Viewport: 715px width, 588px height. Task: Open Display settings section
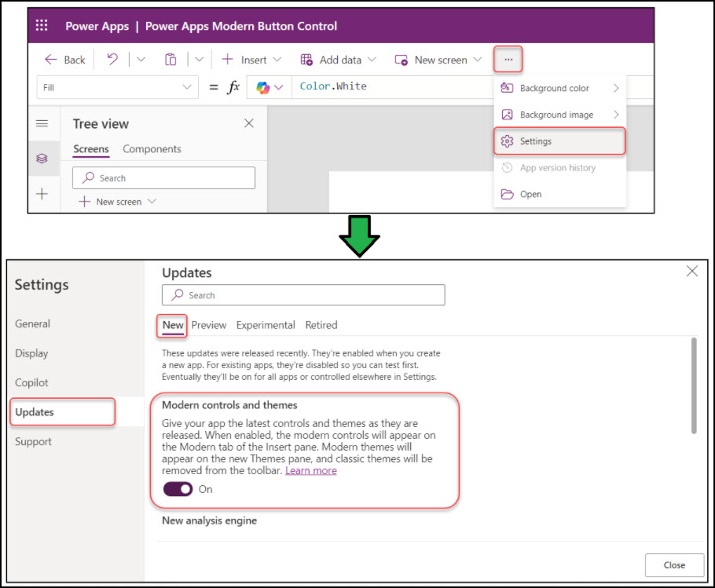(31, 353)
